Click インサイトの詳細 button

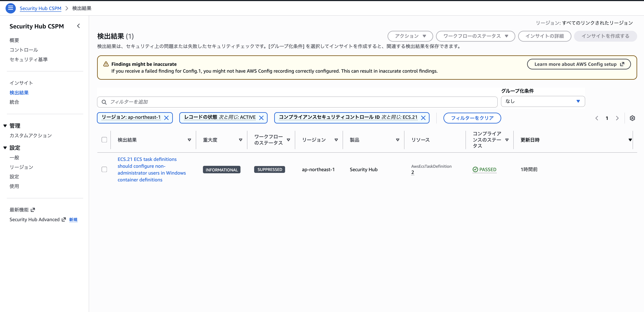click(x=545, y=36)
